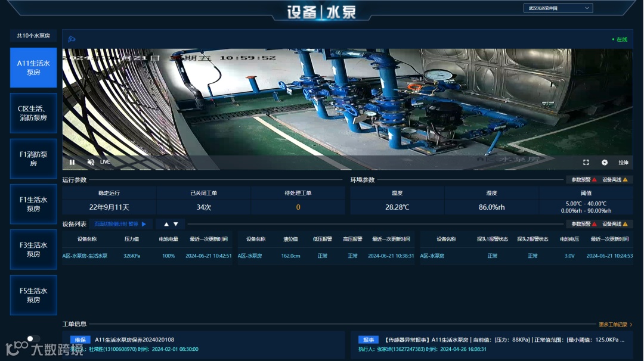The height and width of the screenshot is (361, 644).
Task: Select A11生活水泵房 pump room tab
Action: [33, 68]
